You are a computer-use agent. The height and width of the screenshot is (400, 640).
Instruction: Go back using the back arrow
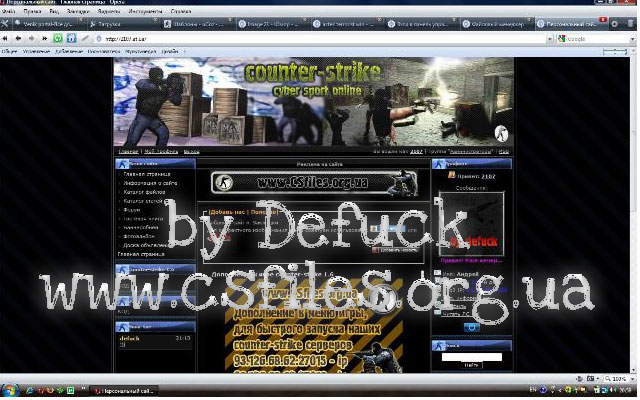(x=18, y=39)
